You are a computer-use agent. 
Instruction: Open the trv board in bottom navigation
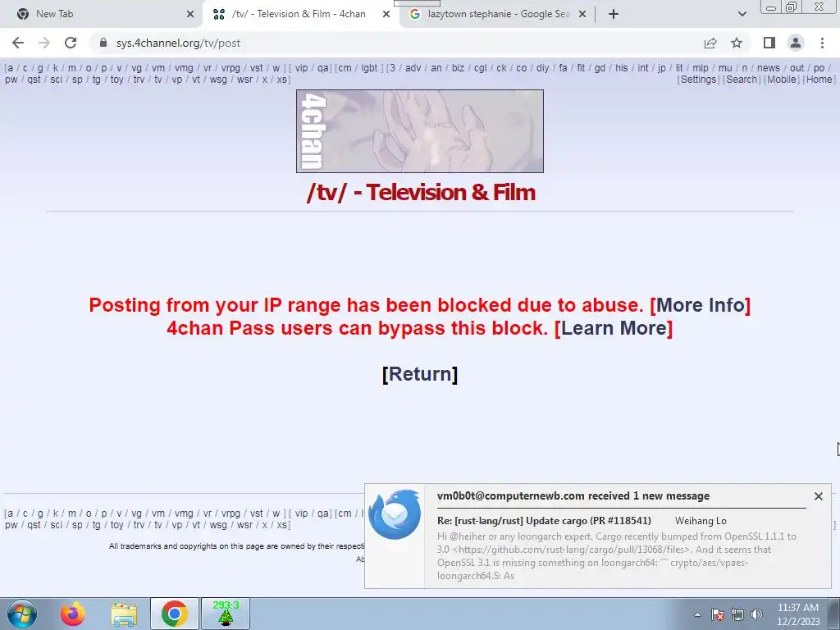[x=139, y=525]
